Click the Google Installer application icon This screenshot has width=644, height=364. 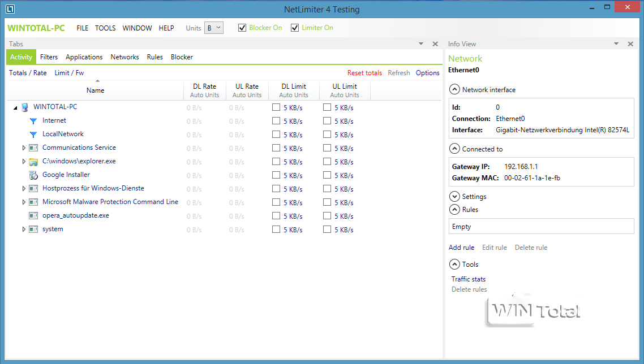point(33,175)
